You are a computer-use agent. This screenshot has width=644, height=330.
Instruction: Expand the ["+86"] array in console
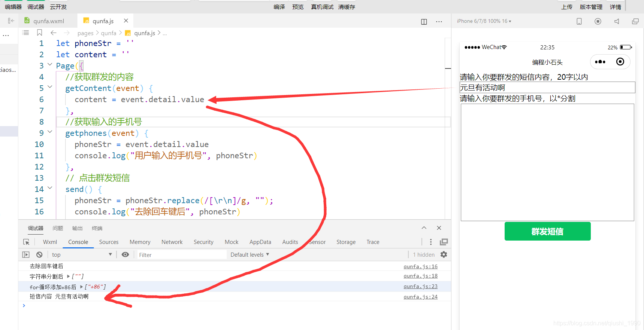tap(81, 287)
